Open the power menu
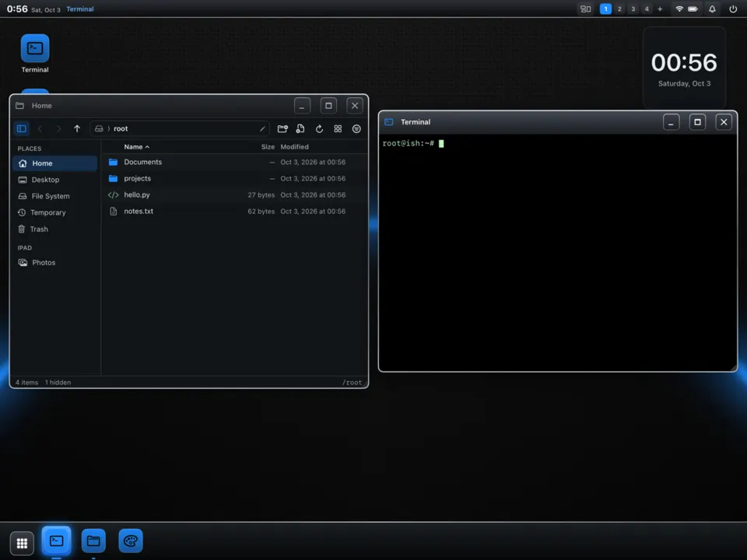This screenshot has width=747, height=560. tap(733, 9)
